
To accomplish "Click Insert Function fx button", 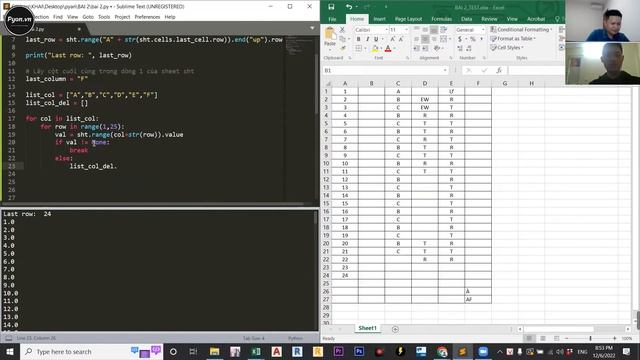I will click(499, 71).
